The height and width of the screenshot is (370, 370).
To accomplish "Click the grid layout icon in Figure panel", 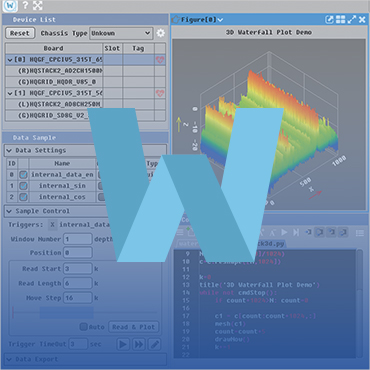I will 340,20.
